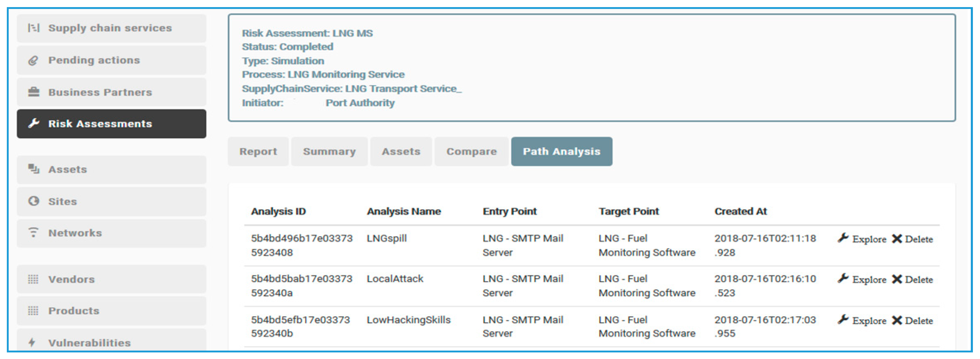Click the Analysis ID column header
This screenshot has height=359, width=980.
click(278, 211)
